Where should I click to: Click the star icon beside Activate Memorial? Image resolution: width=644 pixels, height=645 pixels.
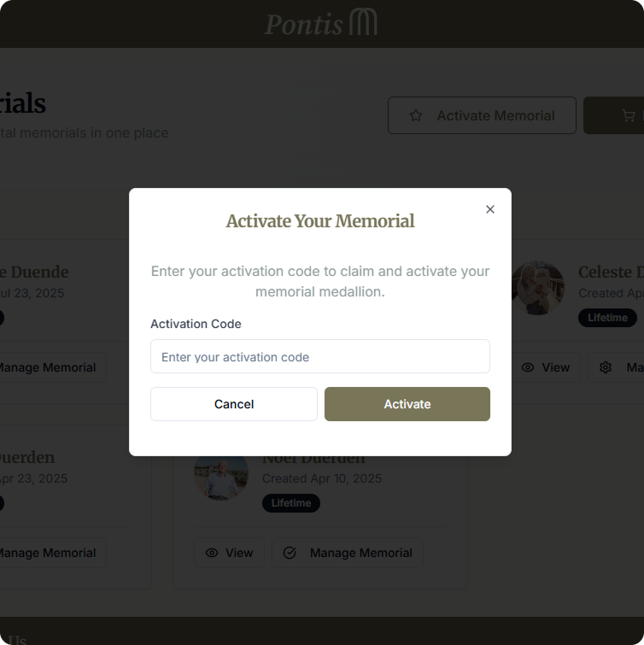(x=416, y=115)
